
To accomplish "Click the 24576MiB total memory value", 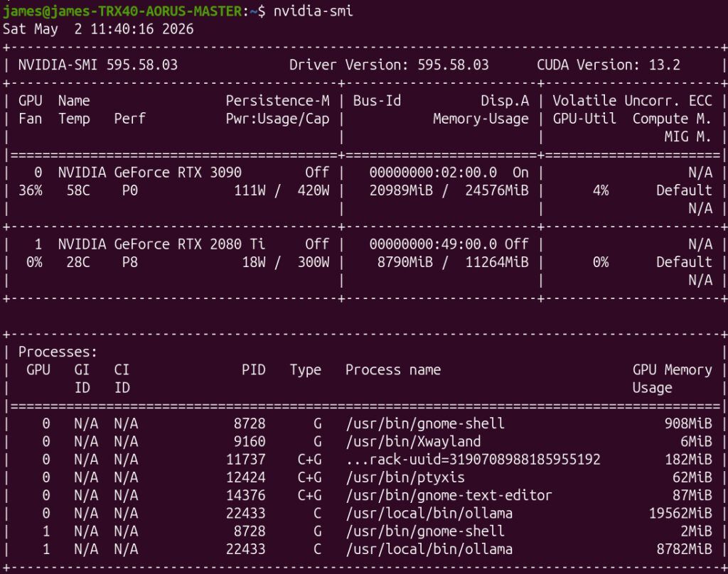I will point(497,190).
